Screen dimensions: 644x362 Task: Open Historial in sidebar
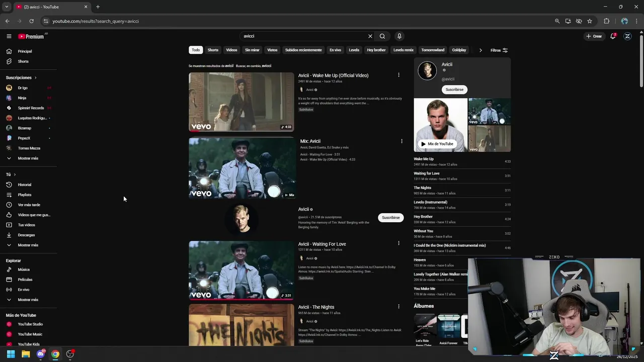tap(25, 185)
